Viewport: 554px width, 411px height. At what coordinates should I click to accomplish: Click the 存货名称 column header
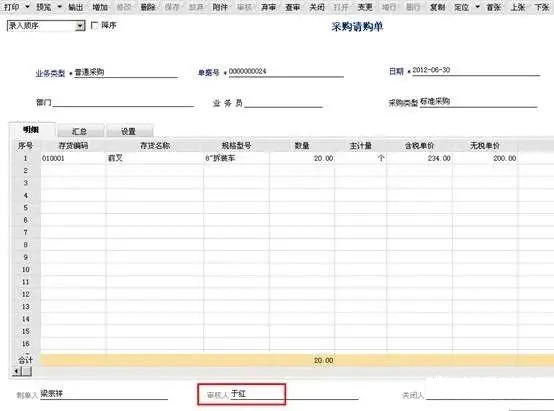(x=155, y=146)
